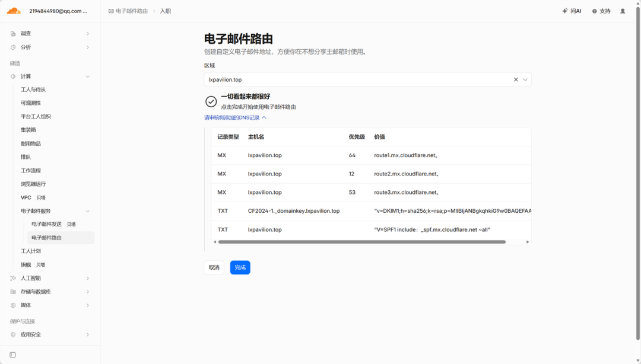Click table scrollbar left arrow
Image resolution: width=641 pixels, height=364 pixels.
215,242
